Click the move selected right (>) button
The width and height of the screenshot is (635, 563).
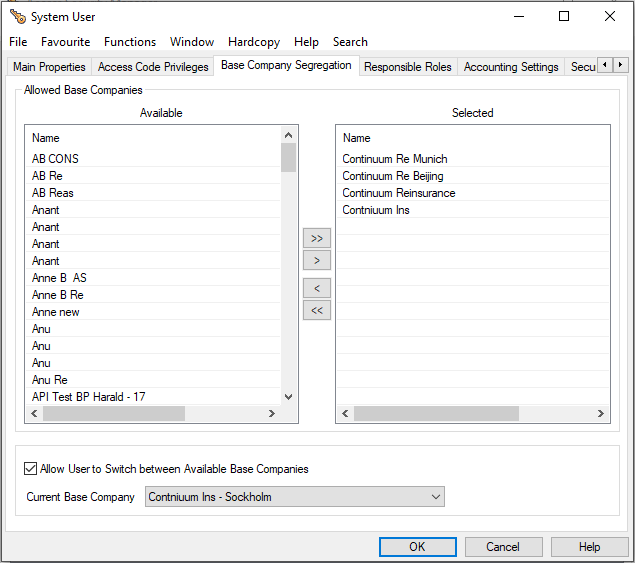pos(317,261)
